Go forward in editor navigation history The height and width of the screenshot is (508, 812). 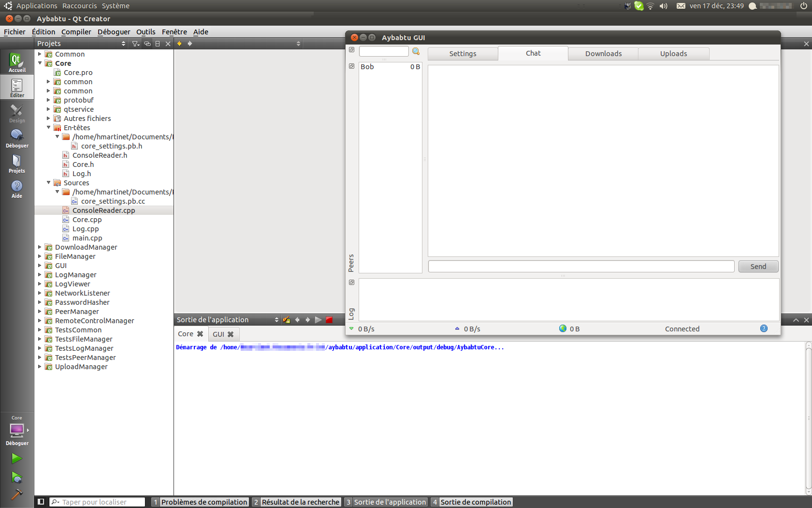190,44
